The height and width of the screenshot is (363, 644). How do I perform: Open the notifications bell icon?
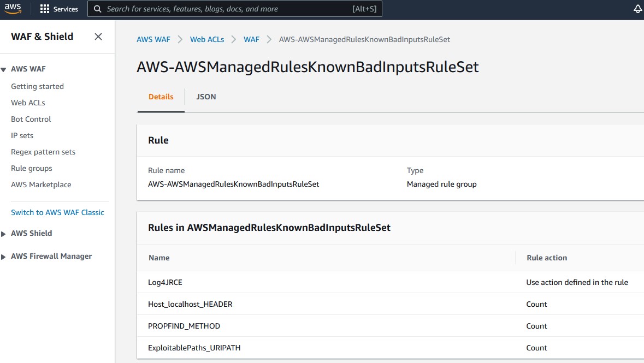click(x=637, y=9)
